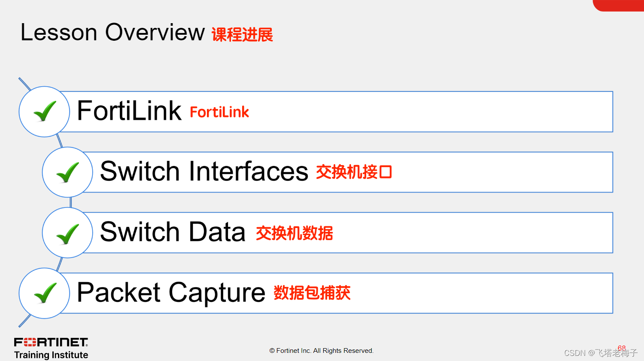Click the 'Lesson Overview' title text
Image resolution: width=644 pixels, height=361 pixels.
[x=112, y=32]
